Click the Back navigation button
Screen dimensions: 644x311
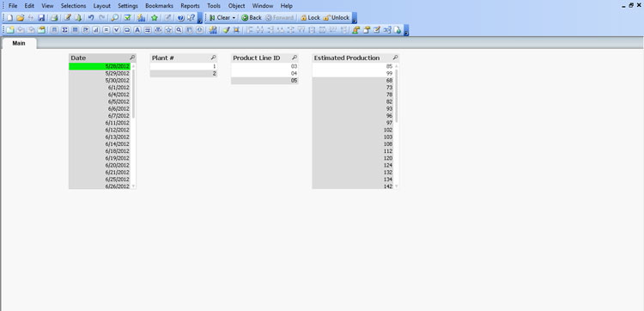click(x=252, y=18)
